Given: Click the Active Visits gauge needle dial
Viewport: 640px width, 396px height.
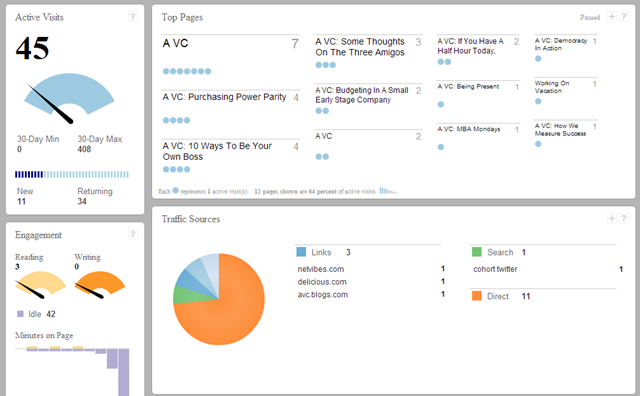Looking at the screenshot, I should tap(69, 98).
